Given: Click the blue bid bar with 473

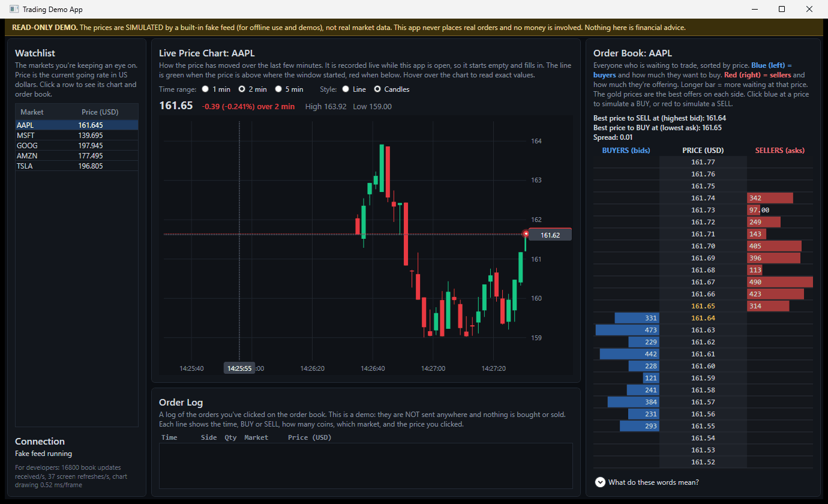Looking at the screenshot, I should [627, 330].
